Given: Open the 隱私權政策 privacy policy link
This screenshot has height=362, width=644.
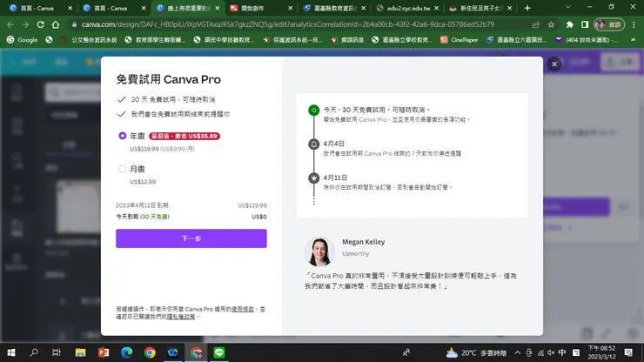Looking at the screenshot, I should point(181,317).
